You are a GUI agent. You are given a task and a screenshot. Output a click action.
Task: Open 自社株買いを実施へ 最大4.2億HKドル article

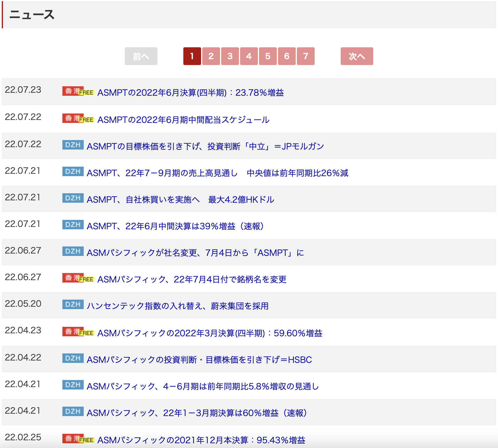(180, 199)
